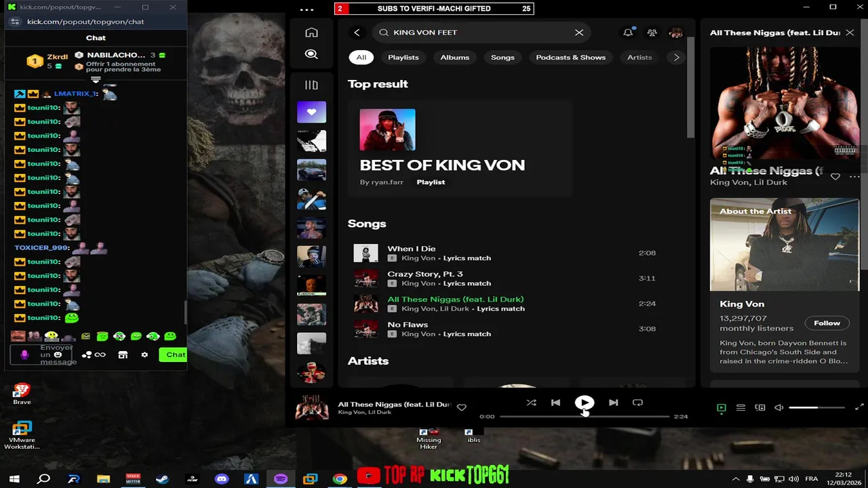868x488 pixels.
Task: Open Kick chat shop storefront icon
Action: pyautogui.click(x=123, y=354)
